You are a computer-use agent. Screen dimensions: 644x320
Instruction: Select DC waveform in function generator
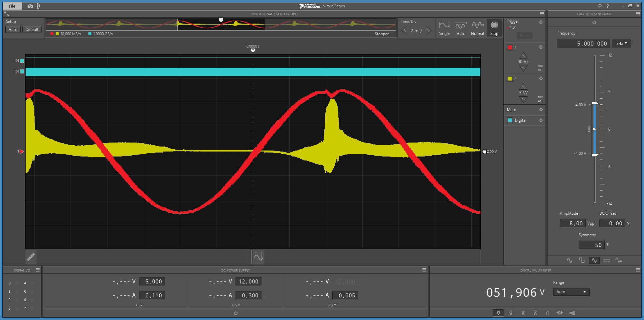(606, 261)
